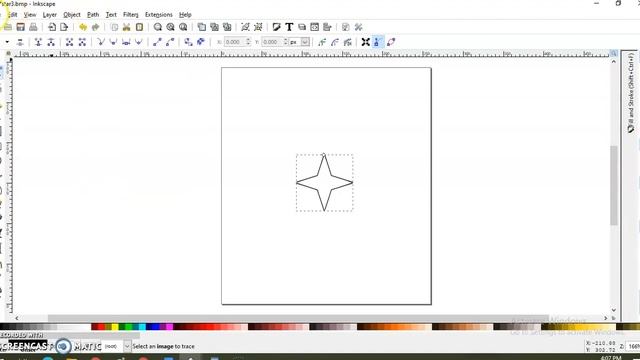Delete segment between two nodes
This screenshot has height=360, width=640.
coord(82,42)
